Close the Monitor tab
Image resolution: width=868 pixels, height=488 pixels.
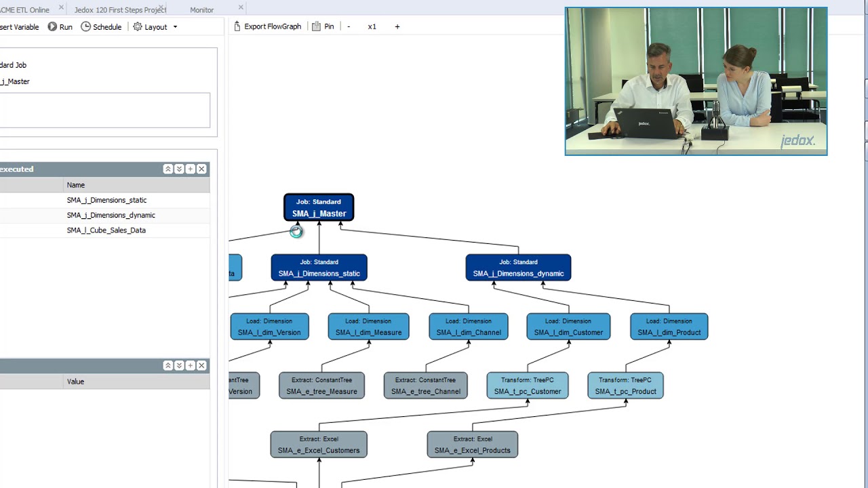click(x=241, y=7)
